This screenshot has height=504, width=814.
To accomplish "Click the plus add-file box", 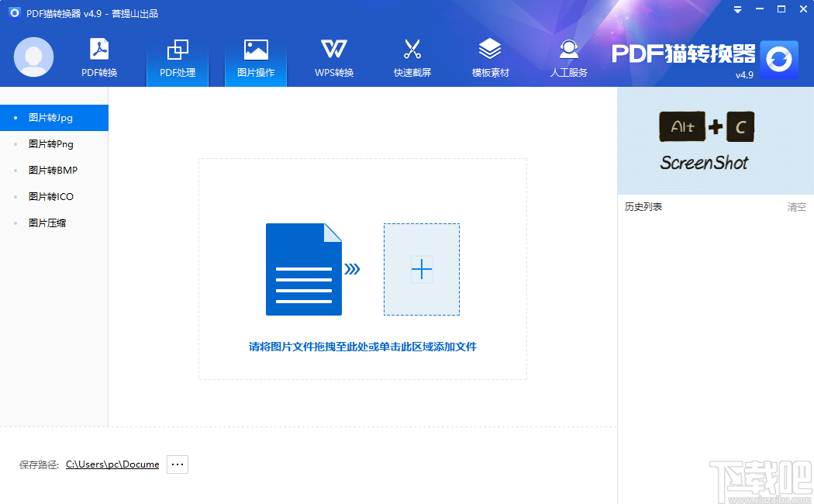I will [422, 269].
